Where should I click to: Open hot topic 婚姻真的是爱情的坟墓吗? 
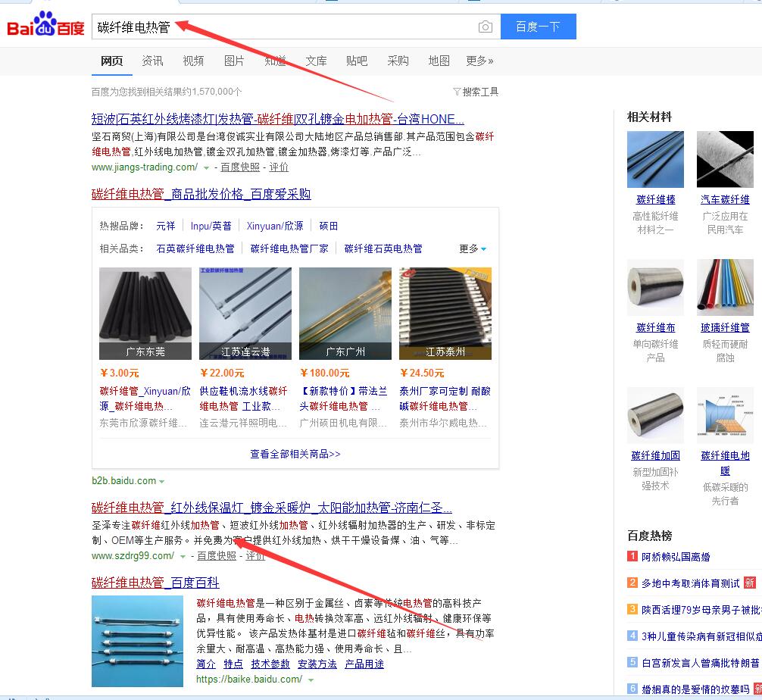[x=695, y=689]
